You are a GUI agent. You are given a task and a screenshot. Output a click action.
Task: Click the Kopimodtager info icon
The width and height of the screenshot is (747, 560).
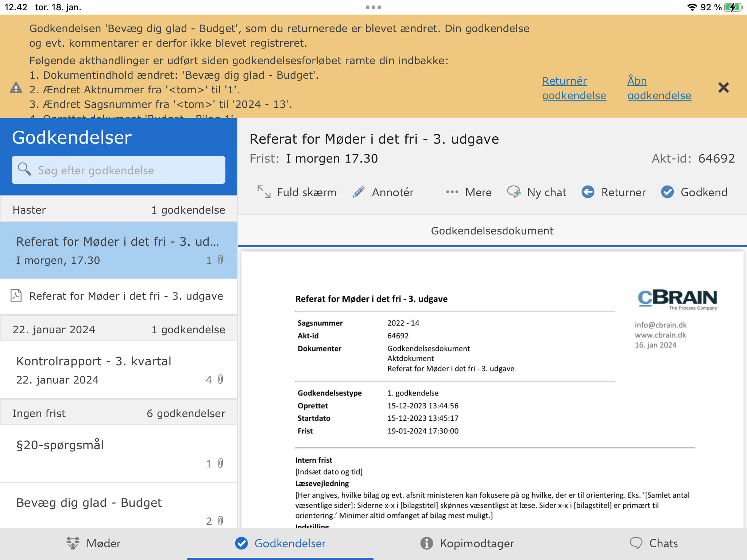[426, 543]
